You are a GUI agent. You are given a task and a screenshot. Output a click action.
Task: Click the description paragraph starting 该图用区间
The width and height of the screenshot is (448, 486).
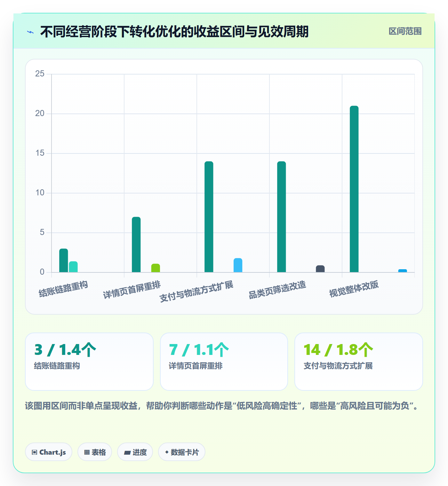point(222,406)
